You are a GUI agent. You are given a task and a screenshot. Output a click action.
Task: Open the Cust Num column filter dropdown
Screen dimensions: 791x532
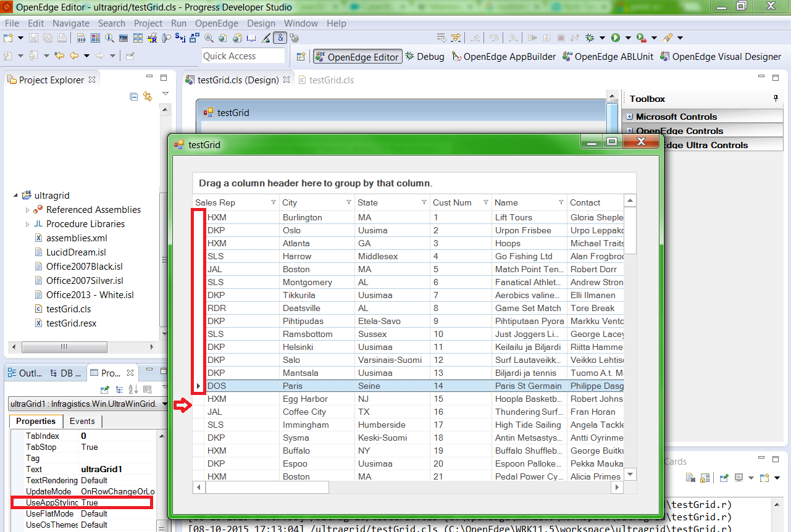[486, 202]
